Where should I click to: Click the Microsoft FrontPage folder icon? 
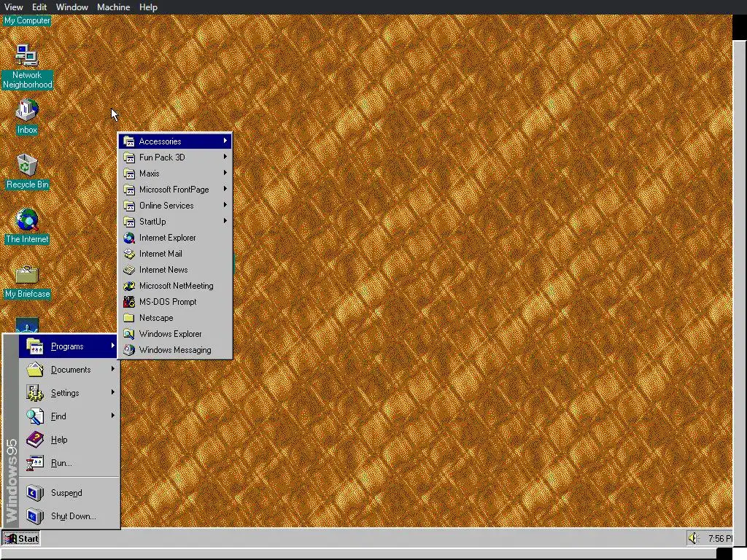pyautogui.click(x=129, y=190)
